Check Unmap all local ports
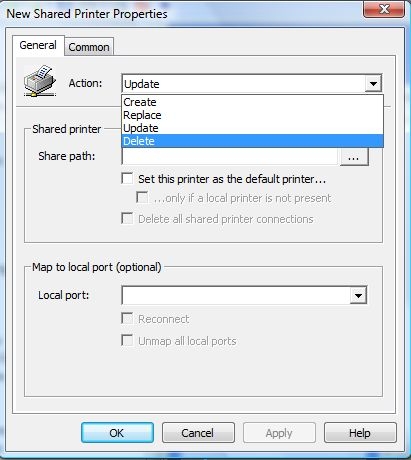The width and height of the screenshot is (411, 460). coord(127,340)
